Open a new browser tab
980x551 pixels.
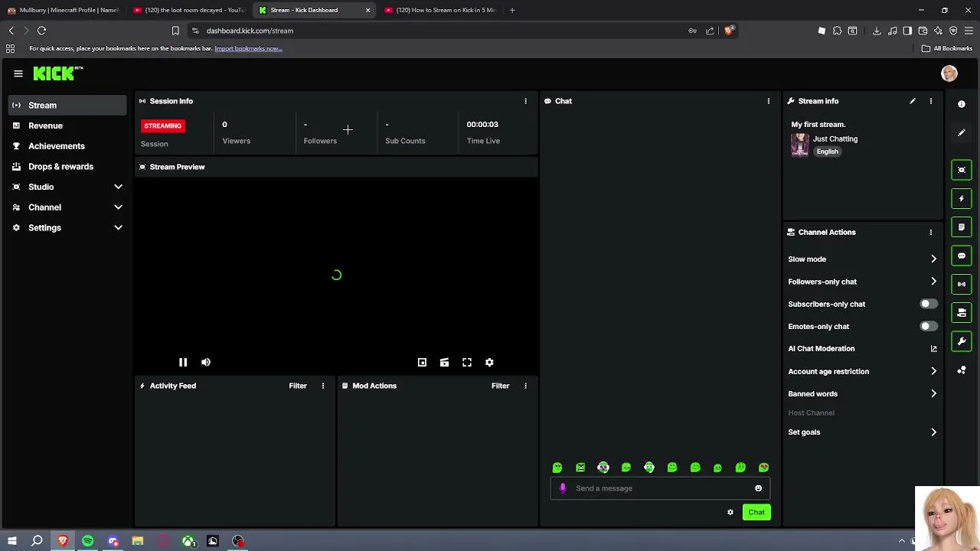click(x=512, y=10)
